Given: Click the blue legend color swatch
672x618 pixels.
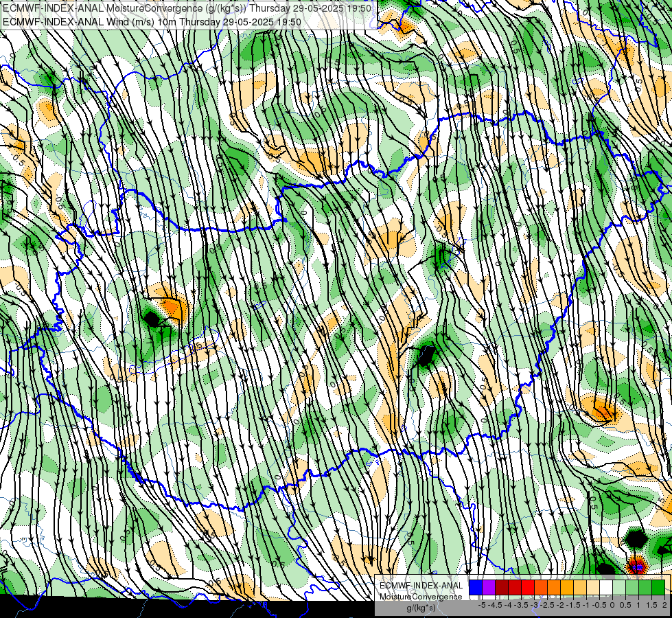Looking at the screenshot, I should click(x=476, y=588).
